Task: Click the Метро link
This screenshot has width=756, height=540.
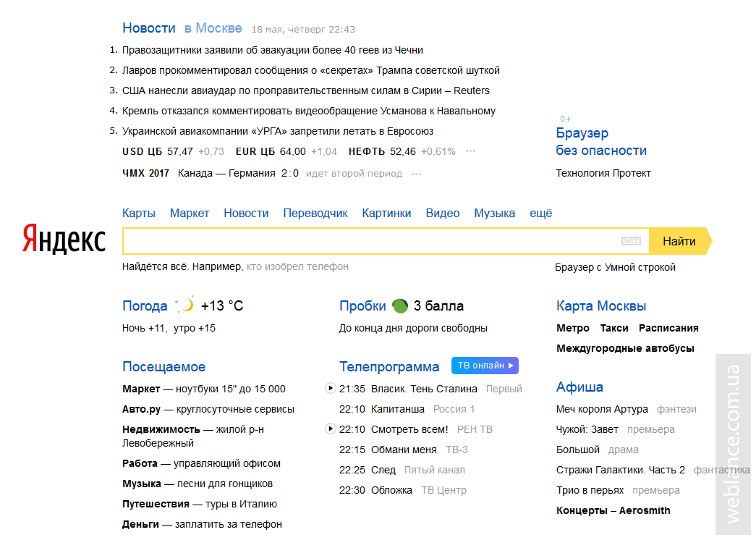Action: click(573, 328)
